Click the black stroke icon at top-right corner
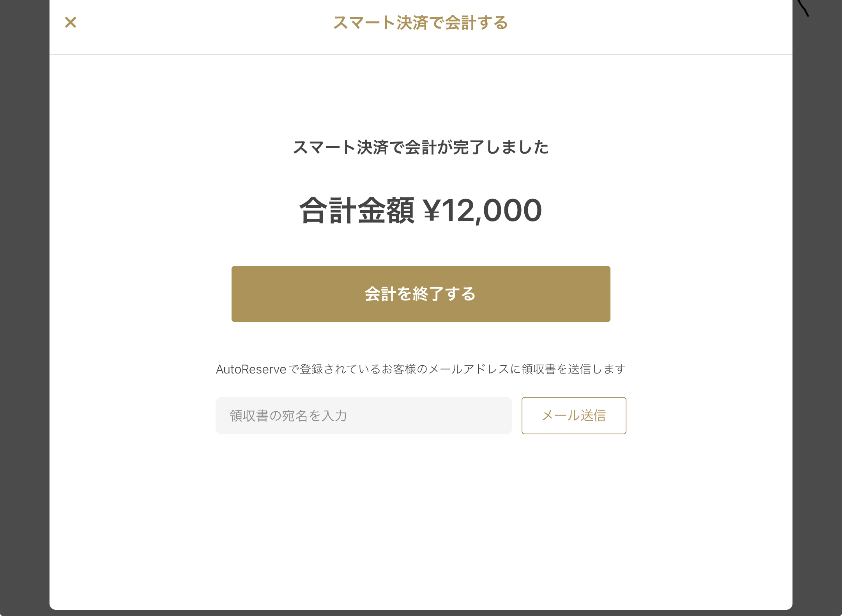The image size is (842, 616). point(803,7)
